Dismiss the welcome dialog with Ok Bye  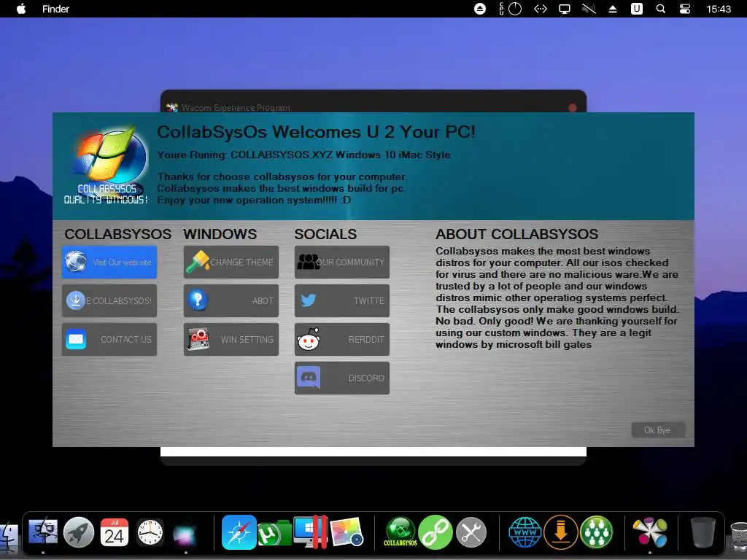(658, 430)
